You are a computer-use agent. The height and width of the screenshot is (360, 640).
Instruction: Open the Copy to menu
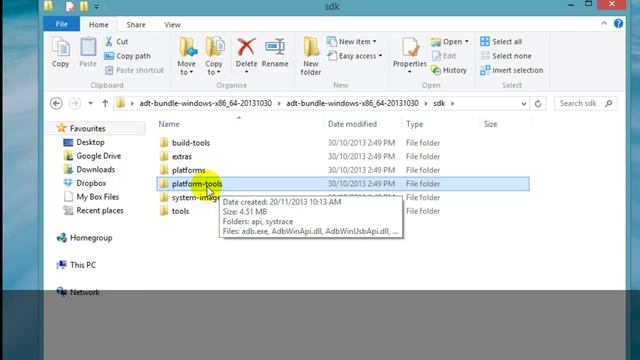[x=214, y=56]
